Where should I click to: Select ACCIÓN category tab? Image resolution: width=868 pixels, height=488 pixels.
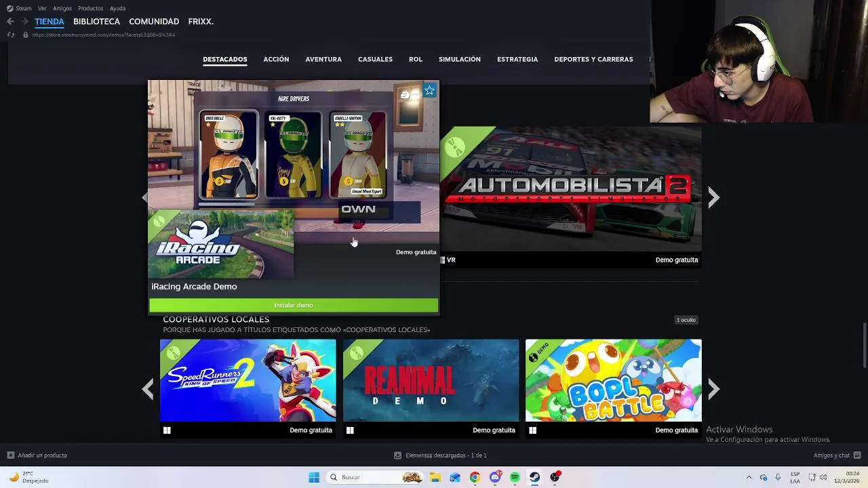(276, 59)
